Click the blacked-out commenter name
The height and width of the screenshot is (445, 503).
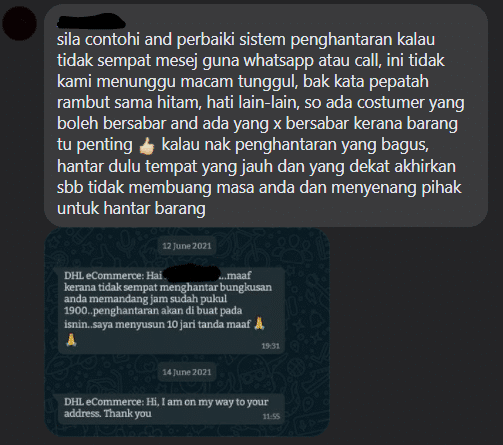click(91, 21)
